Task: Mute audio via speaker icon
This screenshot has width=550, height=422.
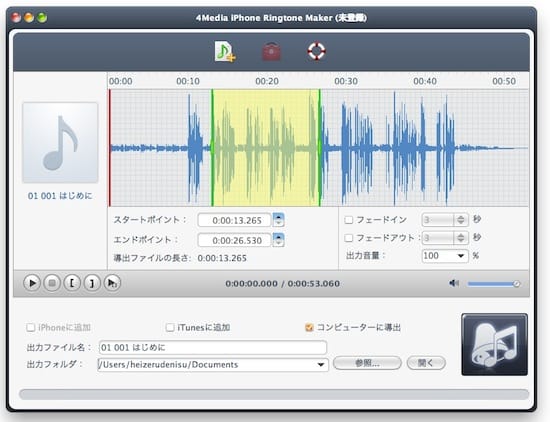Action: pyautogui.click(x=454, y=283)
